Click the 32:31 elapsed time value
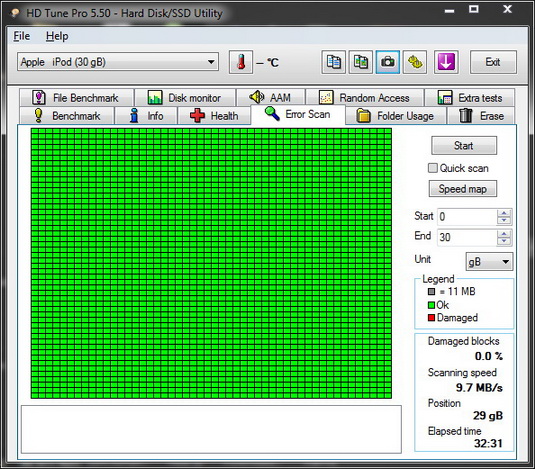Image resolution: width=535 pixels, height=469 pixels. [x=488, y=443]
